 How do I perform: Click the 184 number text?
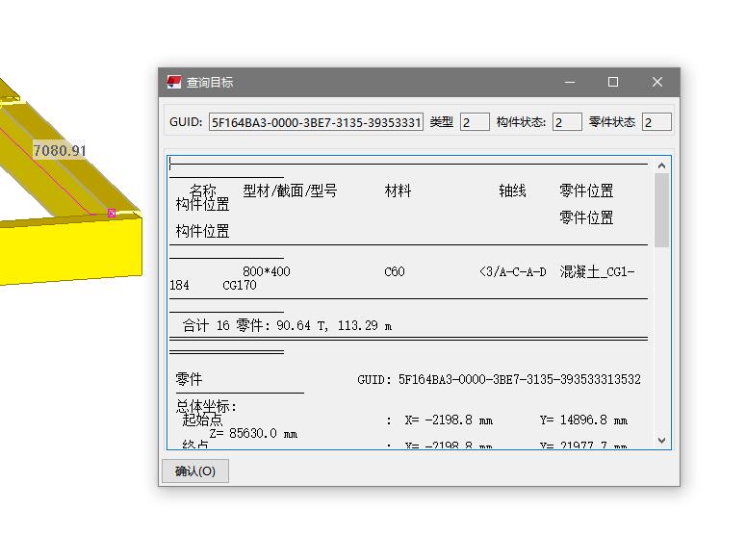point(179,285)
